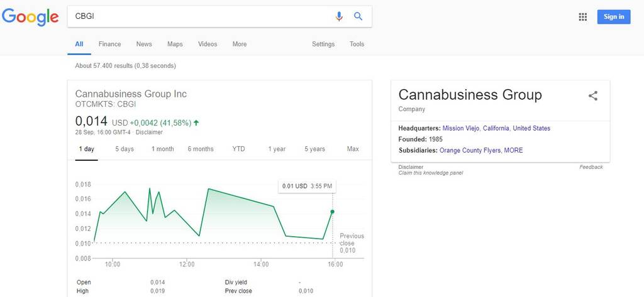Click Disclaimer below the knowledge panel
The height and width of the screenshot is (297, 644).
(411, 167)
